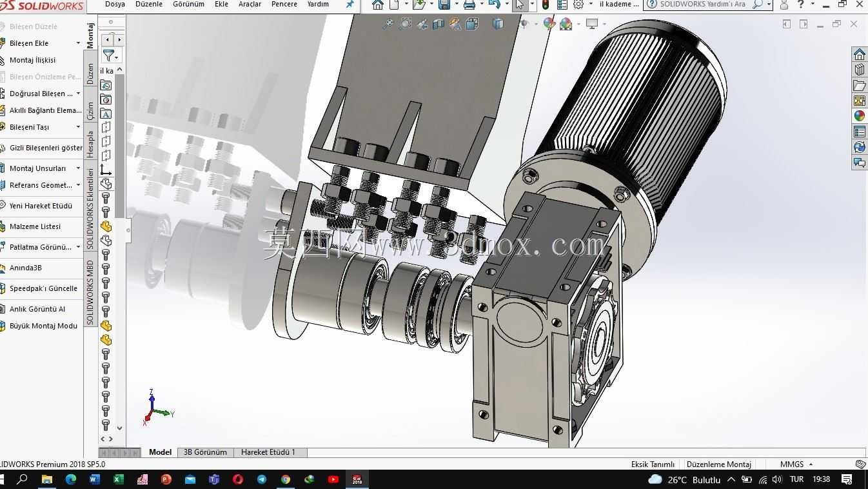This screenshot has height=489, width=868.
Task: Click Zoom to Fit in view toolbar
Action: click(x=388, y=24)
